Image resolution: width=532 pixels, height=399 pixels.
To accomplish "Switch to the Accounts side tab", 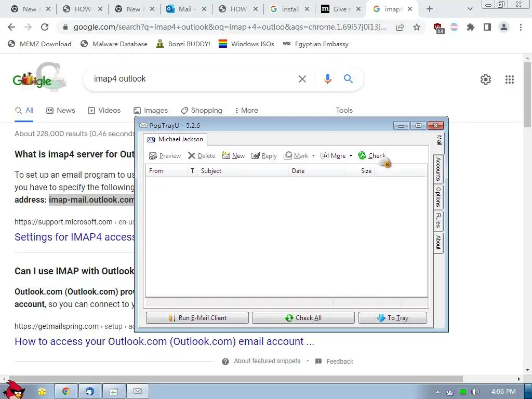I will pos(438,169).
